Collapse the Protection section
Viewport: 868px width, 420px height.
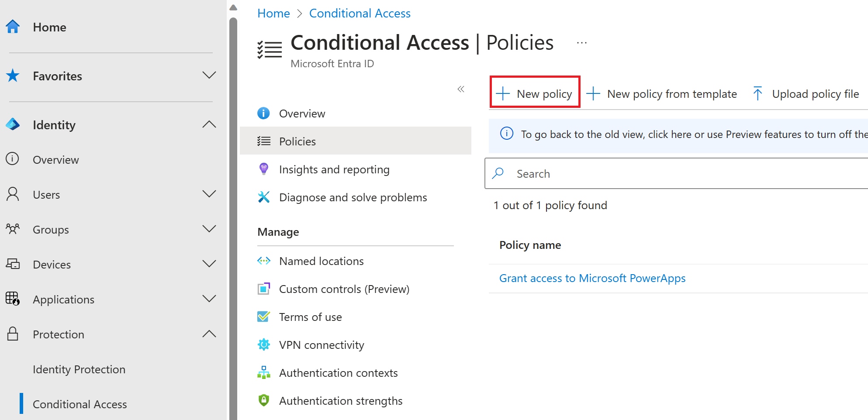[x=210, y=334]
